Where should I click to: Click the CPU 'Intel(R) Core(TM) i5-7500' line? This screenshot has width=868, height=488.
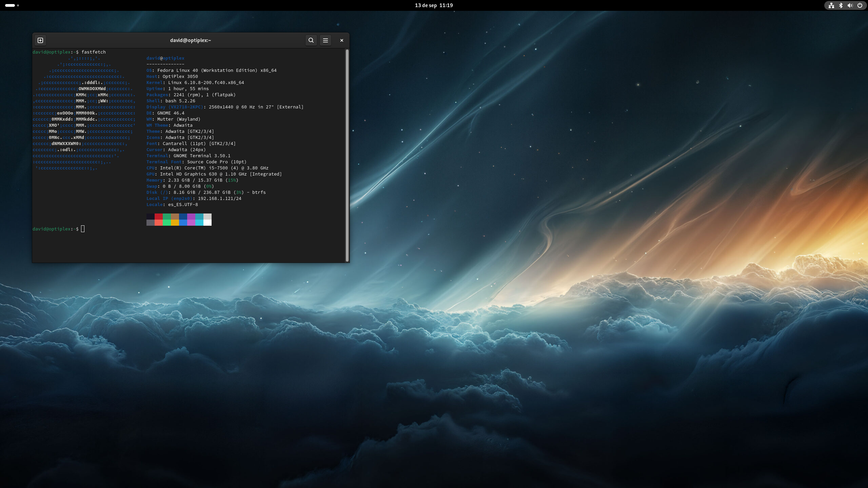click(208, 168)
